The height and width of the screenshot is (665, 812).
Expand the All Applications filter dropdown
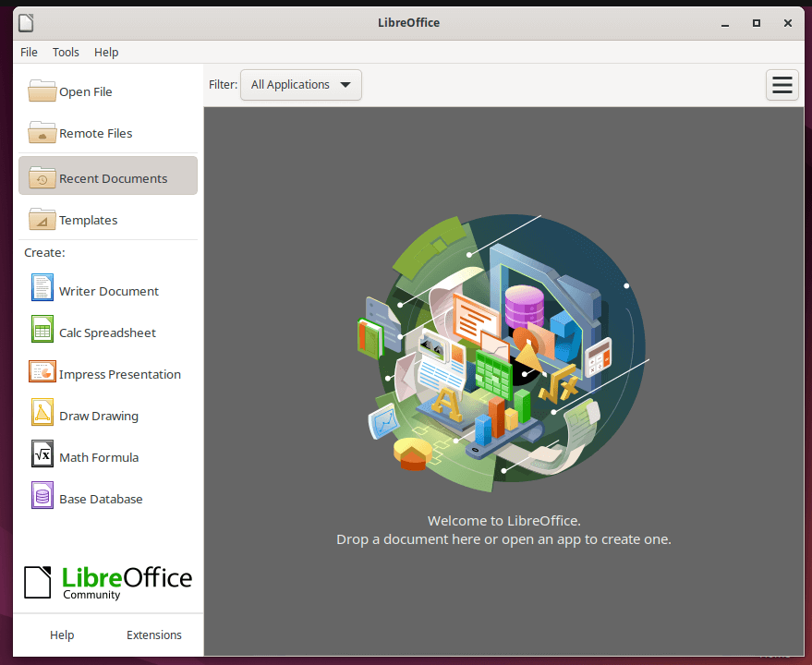click(x=301, y=85)
